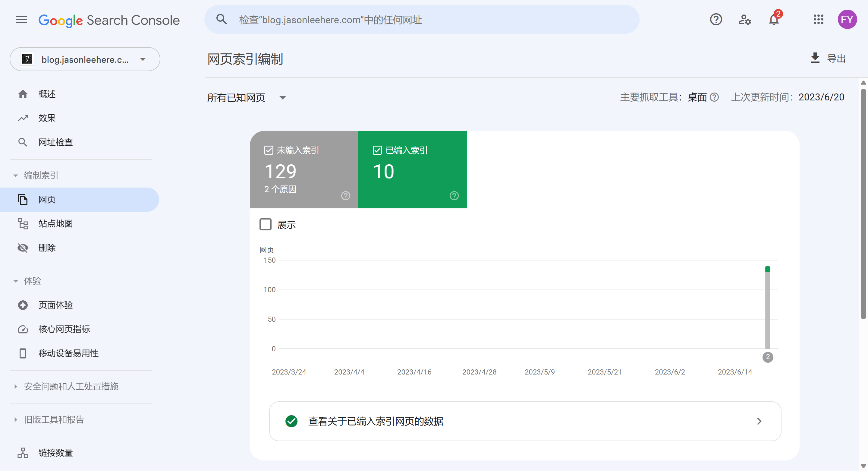Screen dimensions: 868x471
Task: Click the 核心网页指标 gauge icon
Action: tap(23, 329)
